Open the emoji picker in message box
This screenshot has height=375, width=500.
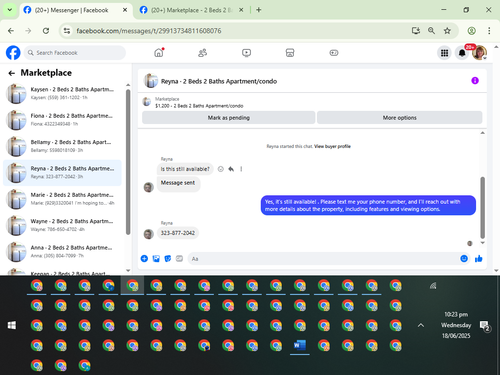coord(464,258)
